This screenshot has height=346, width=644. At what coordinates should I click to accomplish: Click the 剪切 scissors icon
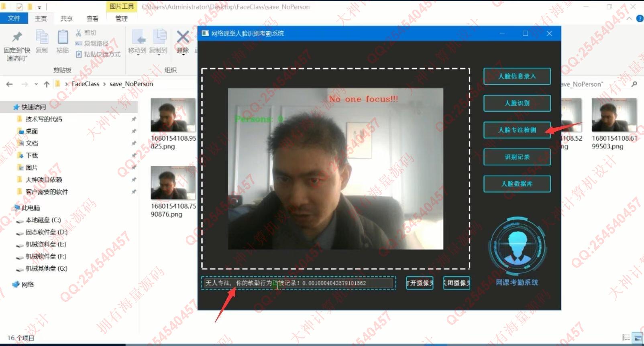point(79,33)
